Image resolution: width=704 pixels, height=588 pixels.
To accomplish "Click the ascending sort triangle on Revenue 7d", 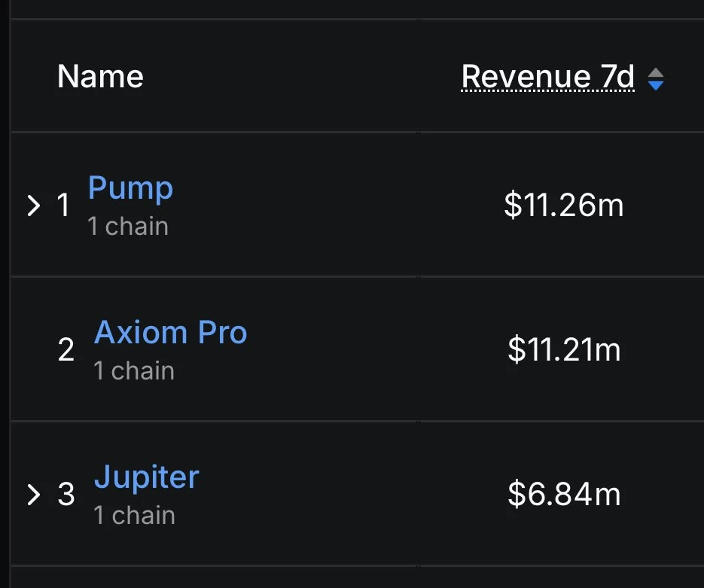I will pos(656,72).
